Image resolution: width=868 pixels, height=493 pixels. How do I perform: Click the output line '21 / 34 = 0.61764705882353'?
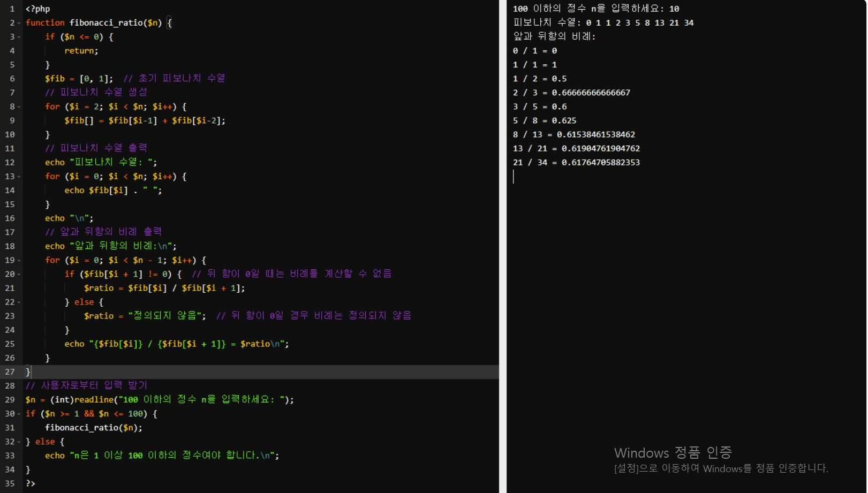pos(576,163)
